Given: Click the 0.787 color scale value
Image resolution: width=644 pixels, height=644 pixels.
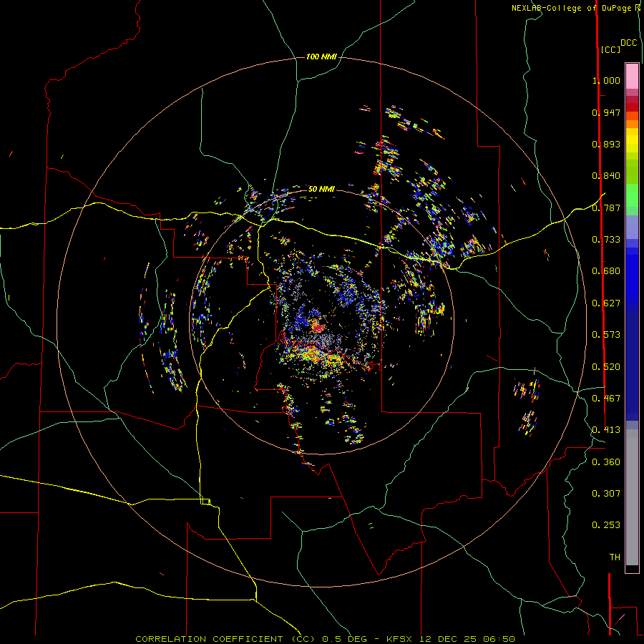Looking at the screenshot, I should coord(606,208).
